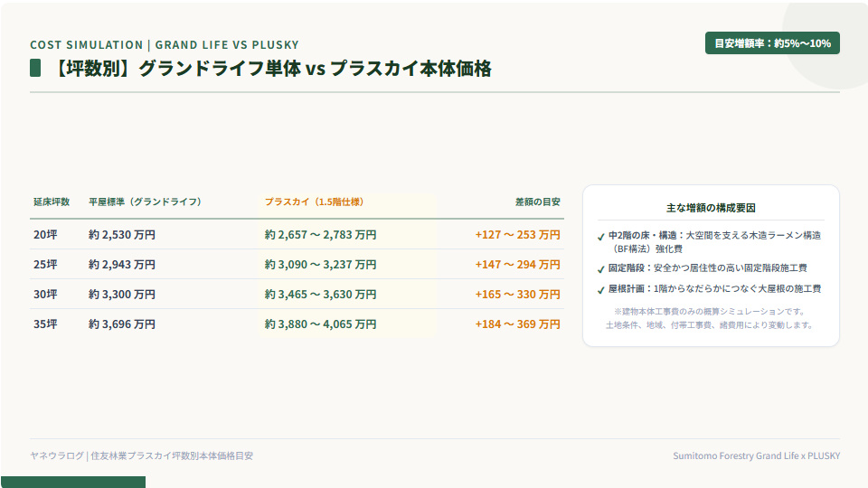The image size is (868, 488).
Task: Click the slide title 【坪数別】グランドライフ単体 vs プラスカイ本体価格
Action: (272, 68)
